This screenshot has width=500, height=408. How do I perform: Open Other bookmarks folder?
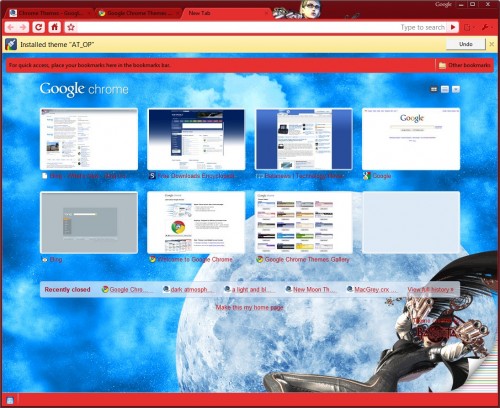pos(465,65)
